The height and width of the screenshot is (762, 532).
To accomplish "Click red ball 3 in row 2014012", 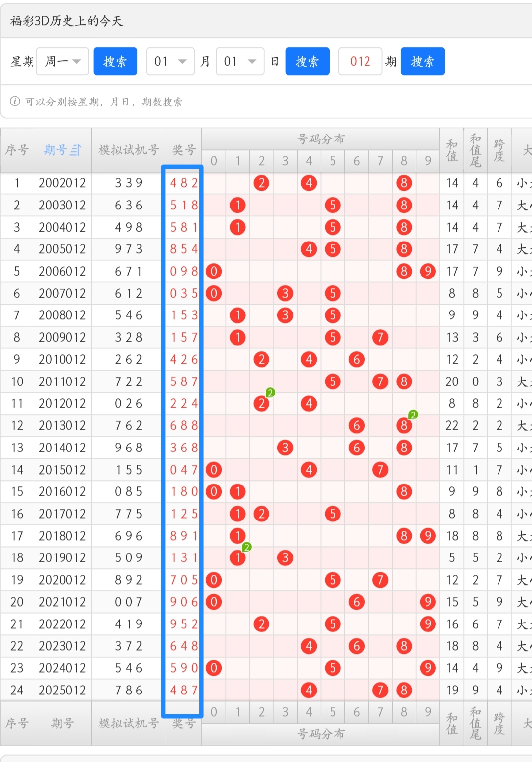I will click(285, 448).
